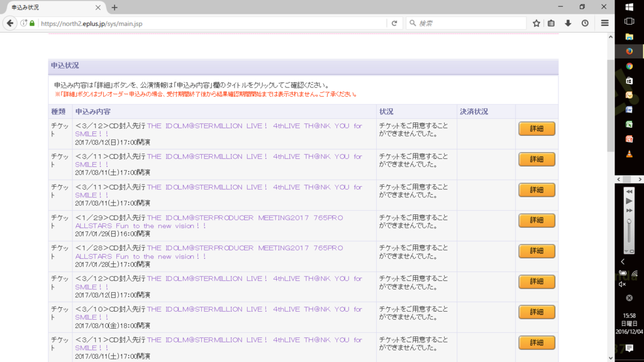Click the taskbar icons scroll right arrow

tap(640, 179)
